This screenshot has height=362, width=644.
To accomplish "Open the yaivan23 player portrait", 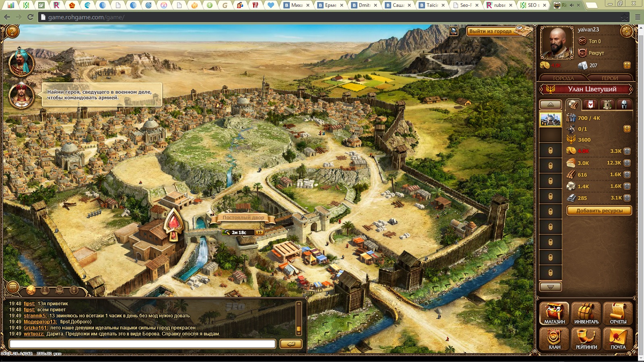I will coord(557,43).
